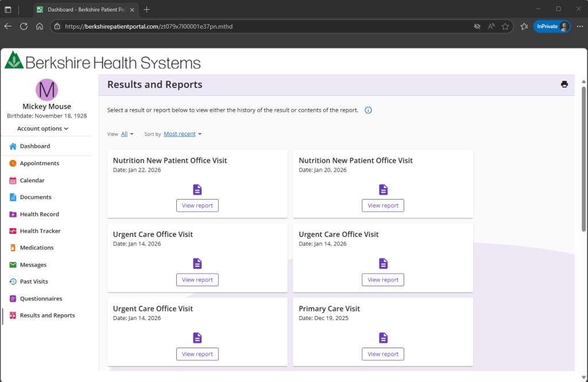This screenshot has height=382, width=588.
Task: Click the printer icon in Results header
Action: pos(564,84)
